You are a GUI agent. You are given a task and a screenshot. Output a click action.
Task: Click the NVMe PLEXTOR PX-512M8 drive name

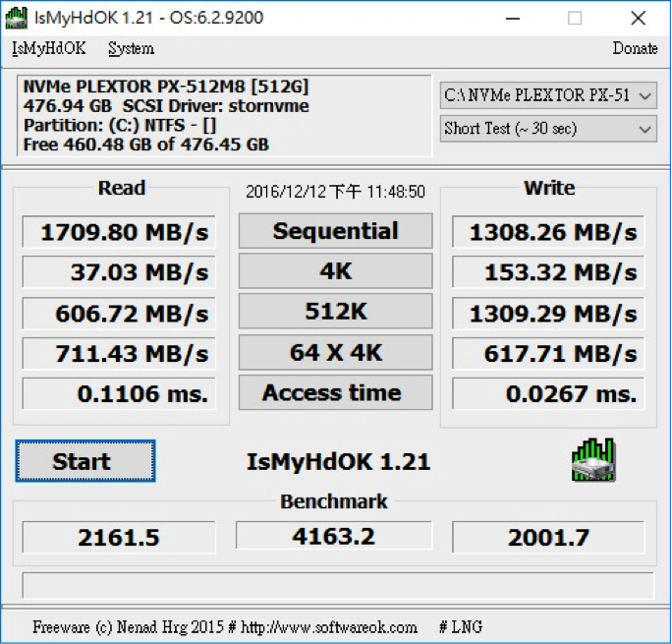[x=166, y=87]
